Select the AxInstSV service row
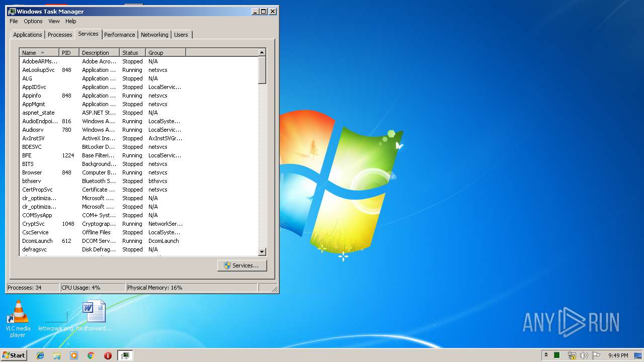 click(x=138, y=138)
